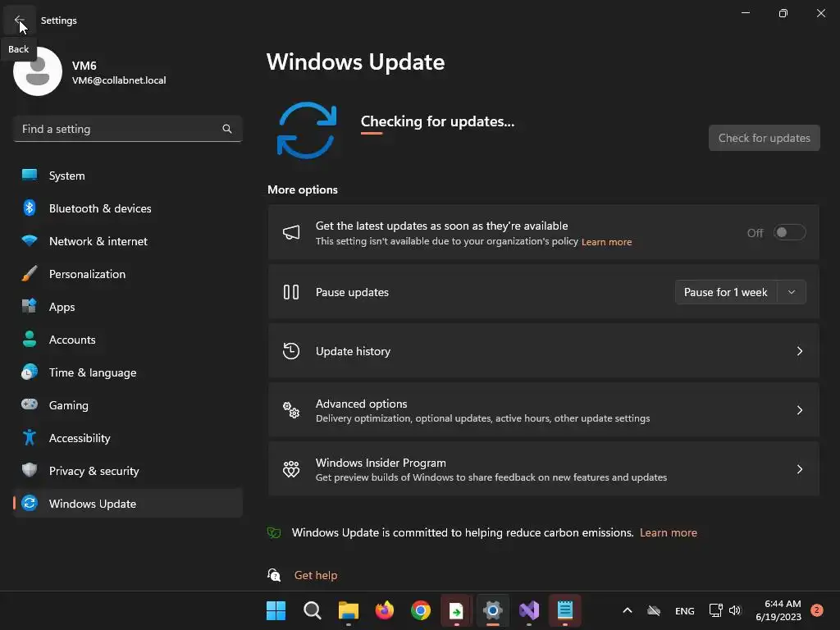Click the Network Wi-Fi icon in sidebar
Viewport: 840px width, 630px height.
point(30,240)
